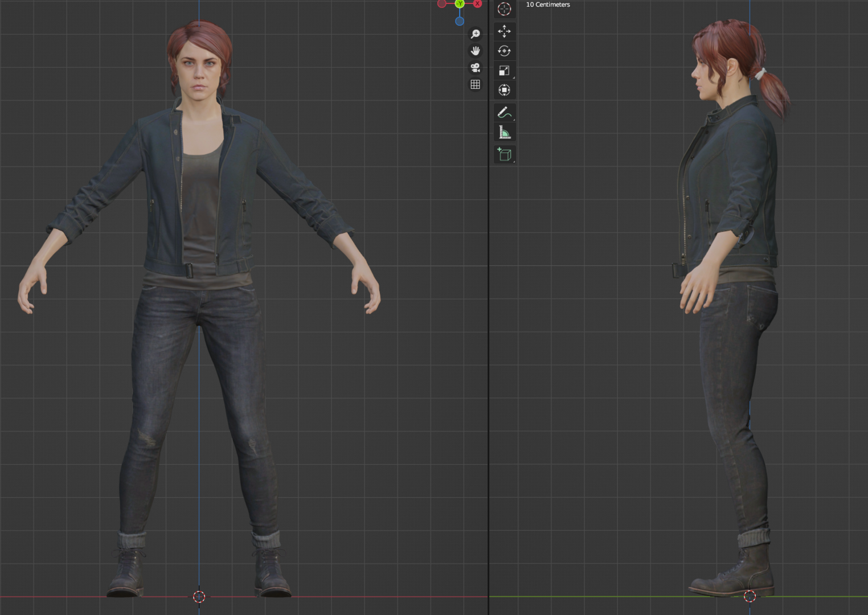868x615 pixels.
Task: Click the 3D cursor in the side viewport
Action: (750, 596)
